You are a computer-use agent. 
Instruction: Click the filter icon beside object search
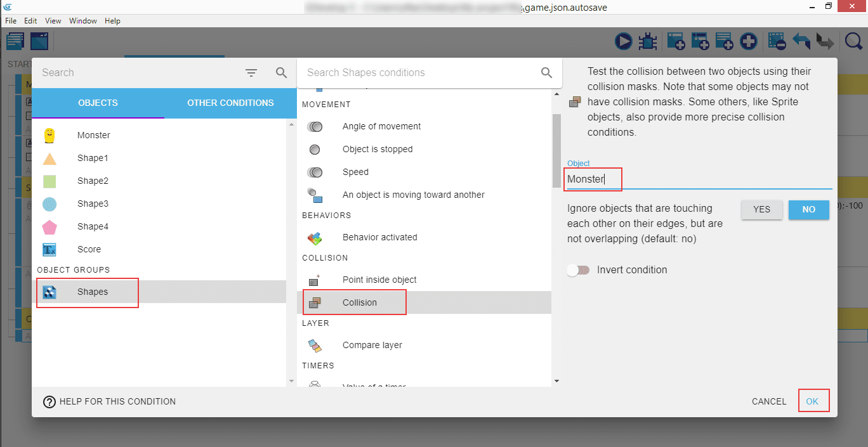click(x=251, y=73)
